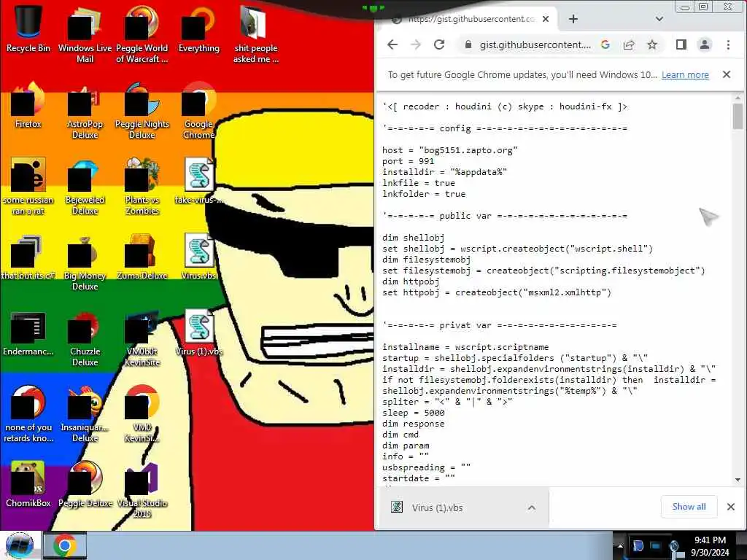Viewport: 747px width, 560px height.
Task: Select the Virus (1).vbs desktop file
Action: tap(199, 333)
